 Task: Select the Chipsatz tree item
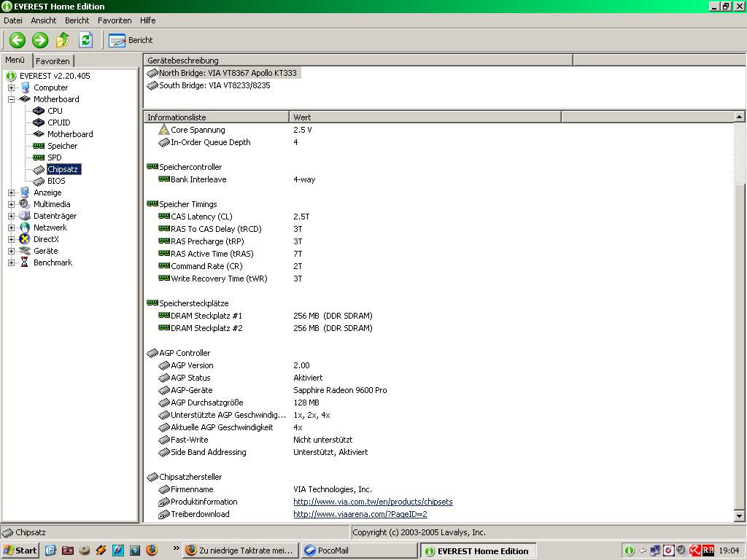(x=64, y=169)
